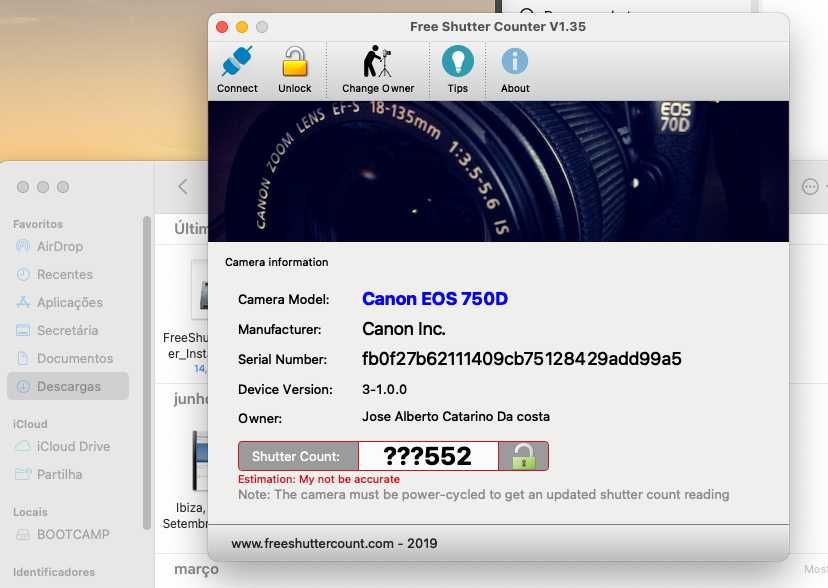This screenshot has width=828, height=588.
Task: Click Finder more actions ellipsis icon
Action: tap(810, 186)
